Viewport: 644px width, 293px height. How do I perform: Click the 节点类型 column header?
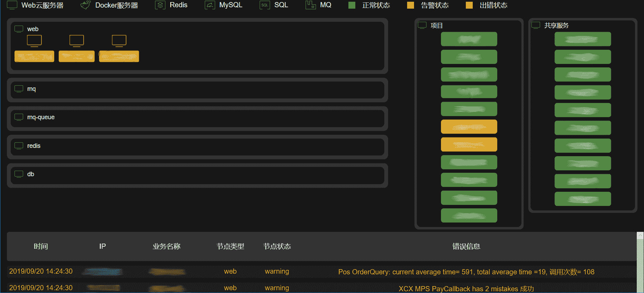[x=230, y=246]
